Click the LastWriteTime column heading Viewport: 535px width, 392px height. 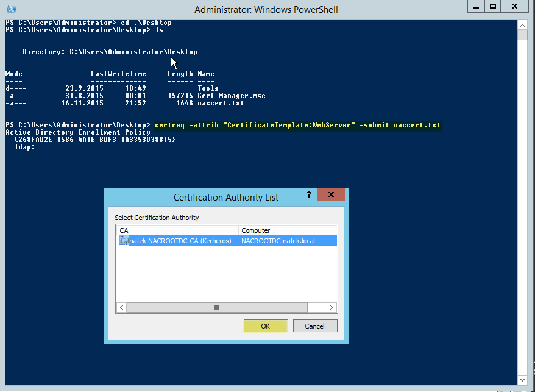coord(118,74)
